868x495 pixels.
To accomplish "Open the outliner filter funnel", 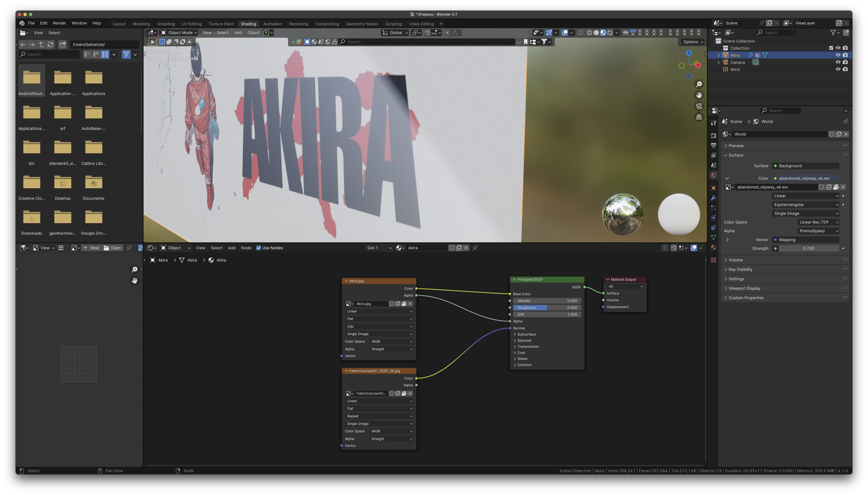I will (833, 33).
